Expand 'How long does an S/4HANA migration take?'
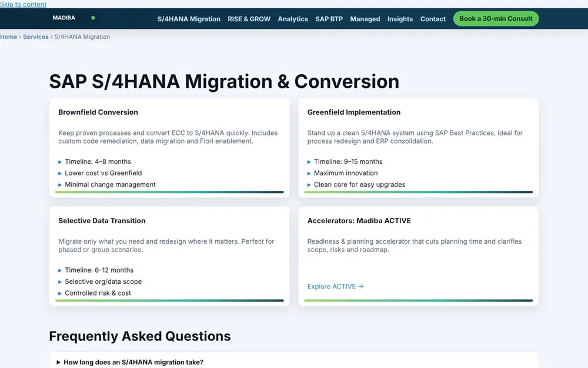 tap(293, 362)
